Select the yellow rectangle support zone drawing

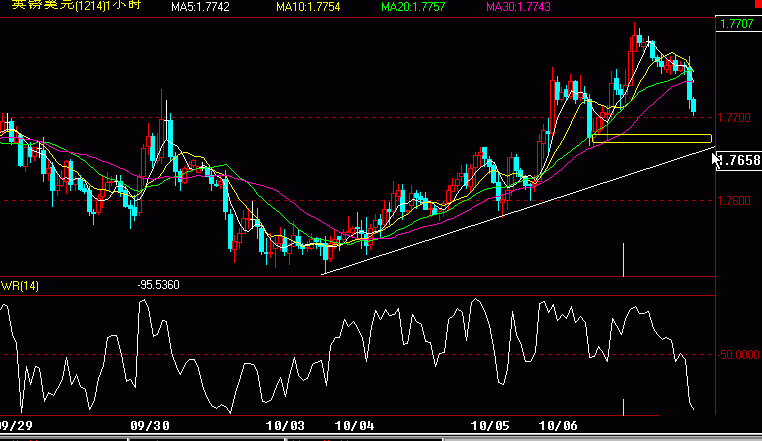(x=652, y=139)
